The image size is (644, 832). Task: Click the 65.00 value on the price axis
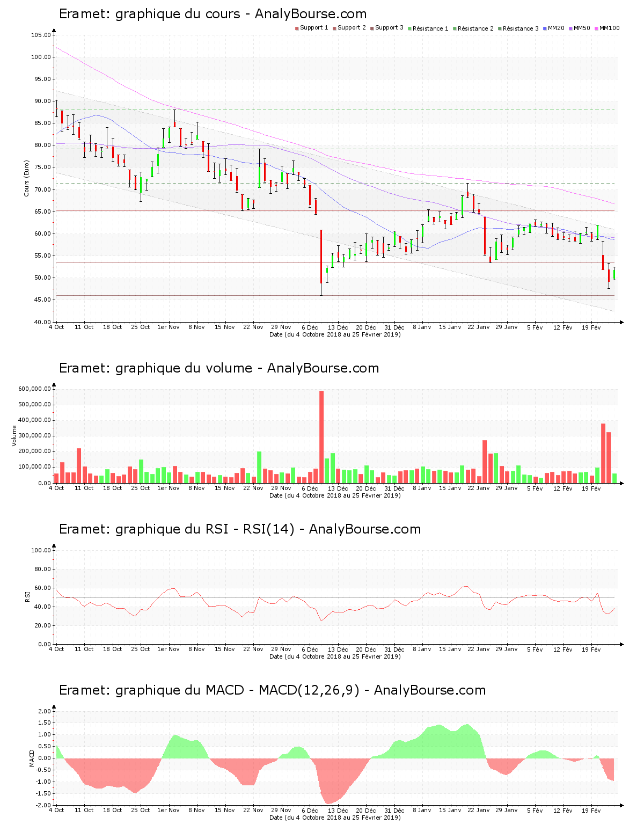click(x=42, y=212)
